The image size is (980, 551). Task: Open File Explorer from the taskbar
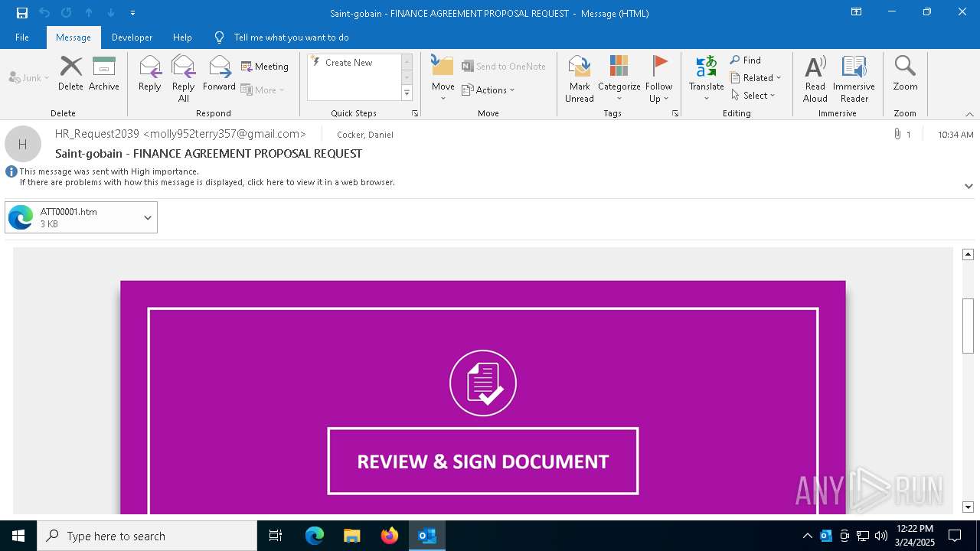352,536
